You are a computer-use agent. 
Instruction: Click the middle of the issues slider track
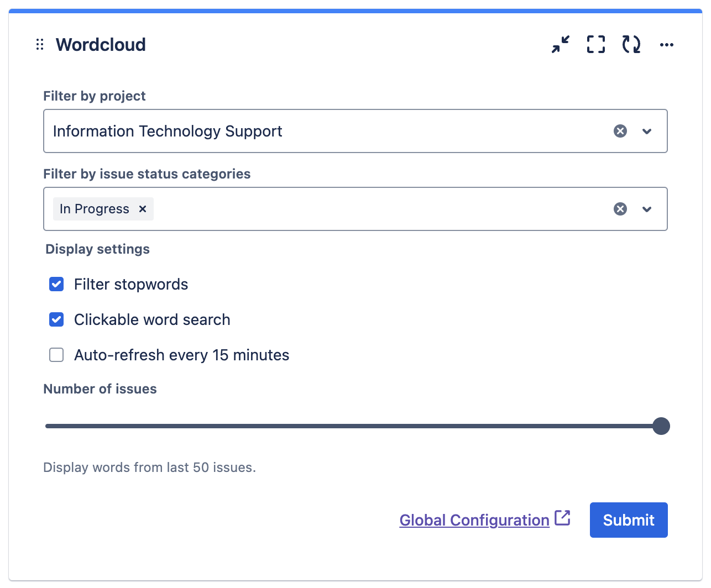(x=354, y=426)
